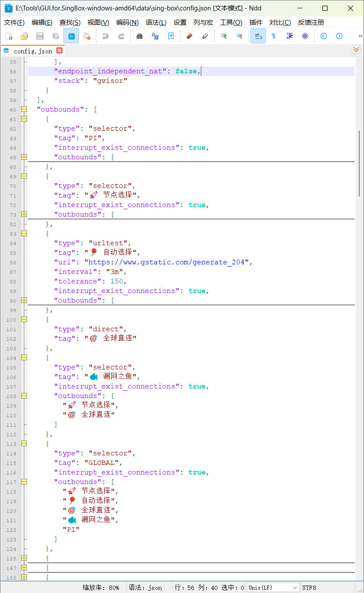Click the "gvisor" stack value text
The width and height of the screenshot is (364, 593).
(110, 81)
